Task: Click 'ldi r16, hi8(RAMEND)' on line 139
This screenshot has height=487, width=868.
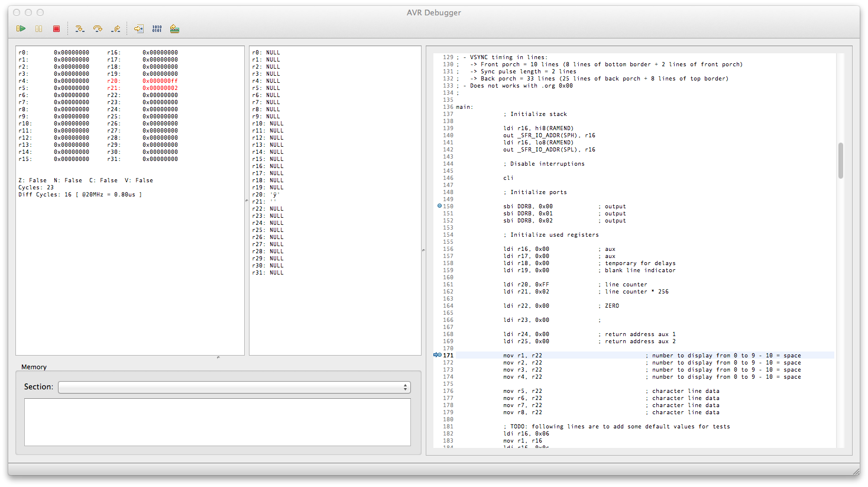Action: pyautogui.click(x=539, y=128)
